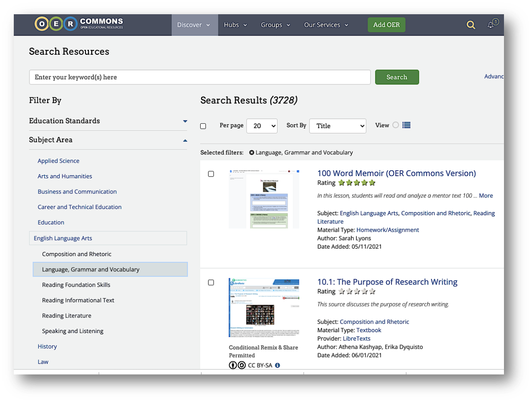Select the 100 Word Memoir result checkbox
Viewport: 532px width, 402px height.
click(x=211, y=174)
